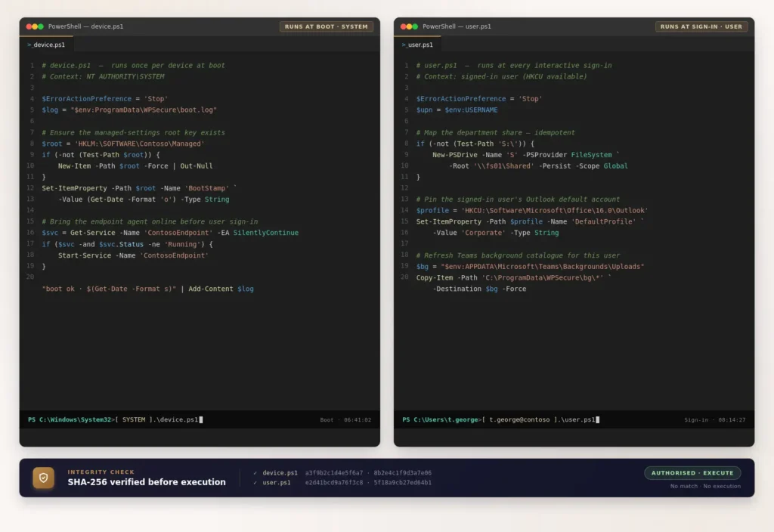Click the red dot on the user.ps1 window
The width and height of the screenshot is (774, 532).
pyautogui.click(x=403, y=26)
